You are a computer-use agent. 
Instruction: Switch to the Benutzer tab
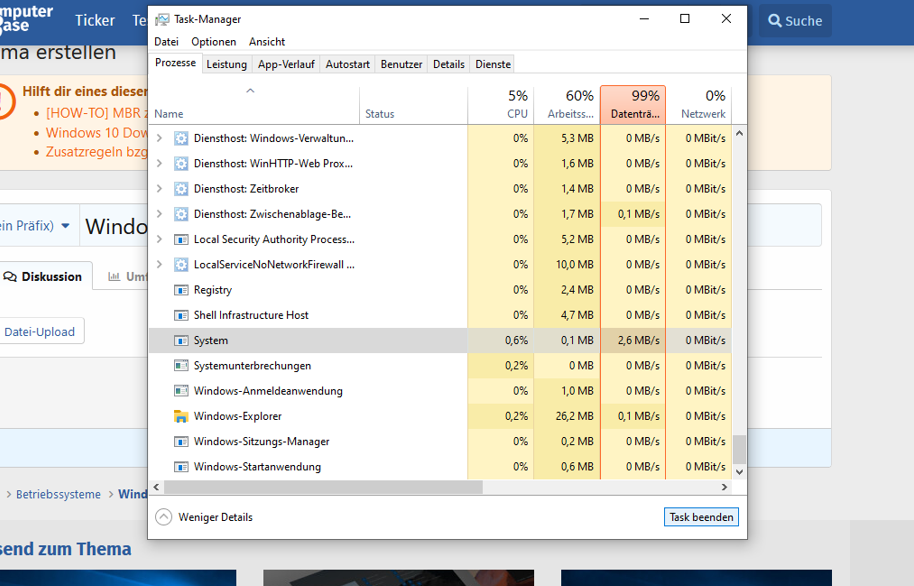tap(401, 64)
